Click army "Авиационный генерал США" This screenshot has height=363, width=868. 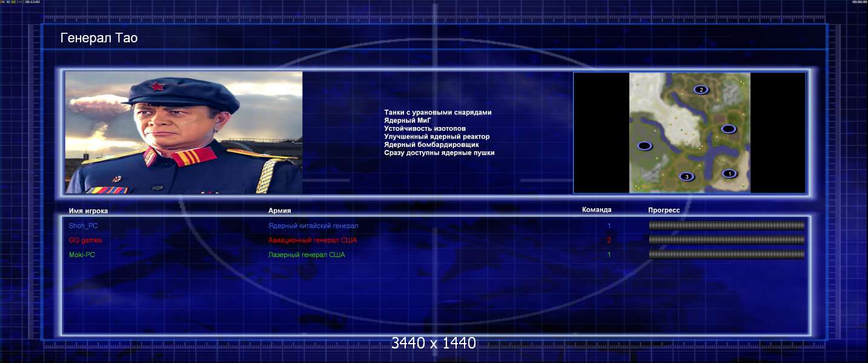coord(313,240)
